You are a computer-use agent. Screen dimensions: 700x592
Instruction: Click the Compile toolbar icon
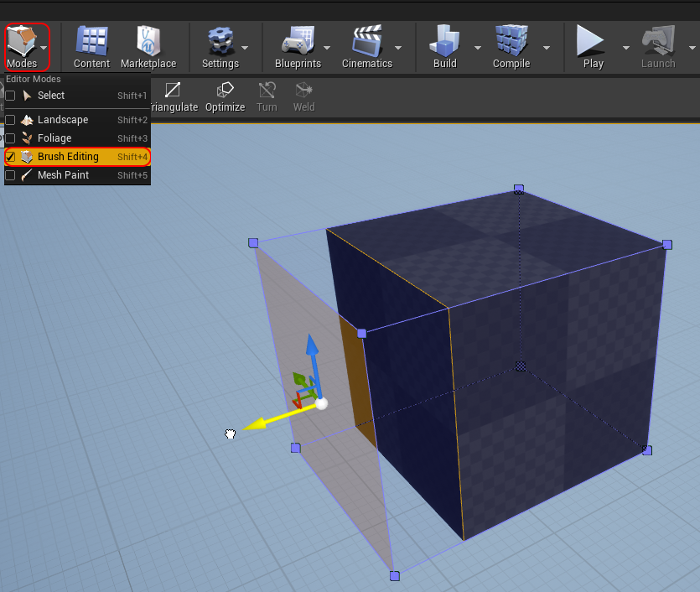click(x=511, y=40)
